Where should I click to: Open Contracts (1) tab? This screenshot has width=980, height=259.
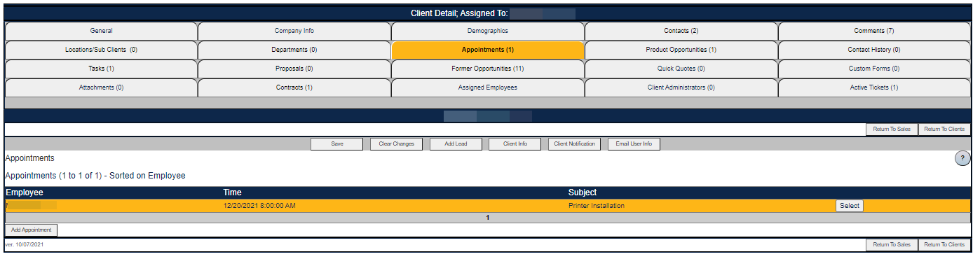294,87
